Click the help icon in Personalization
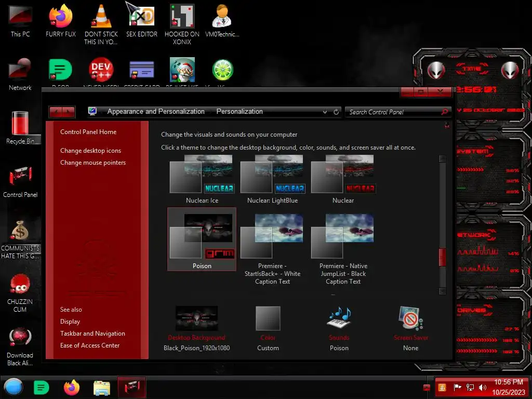The height and width of the screenshot is (399, 532). point(447,126)
